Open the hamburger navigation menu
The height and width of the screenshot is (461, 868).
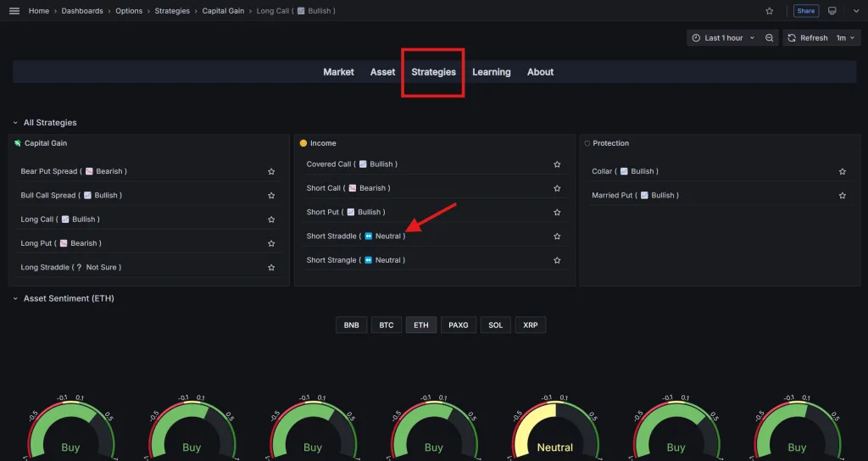(x=14, y=11)
